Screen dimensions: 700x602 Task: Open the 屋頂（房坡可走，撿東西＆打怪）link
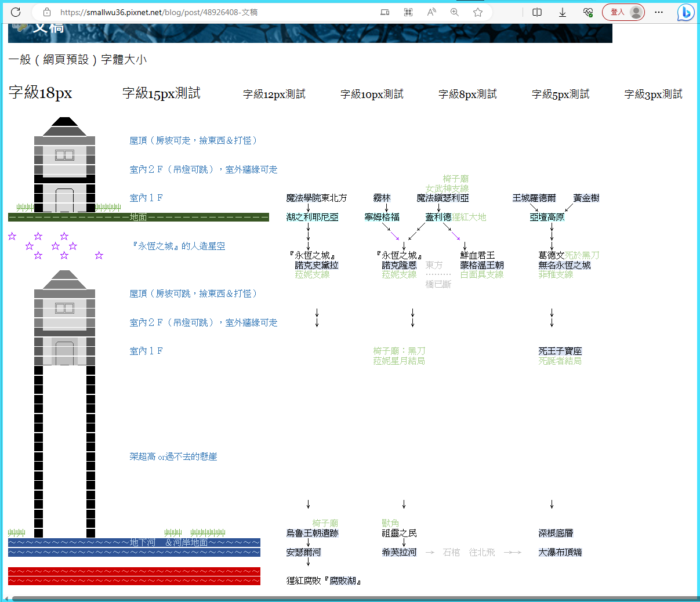click(194, 140)
